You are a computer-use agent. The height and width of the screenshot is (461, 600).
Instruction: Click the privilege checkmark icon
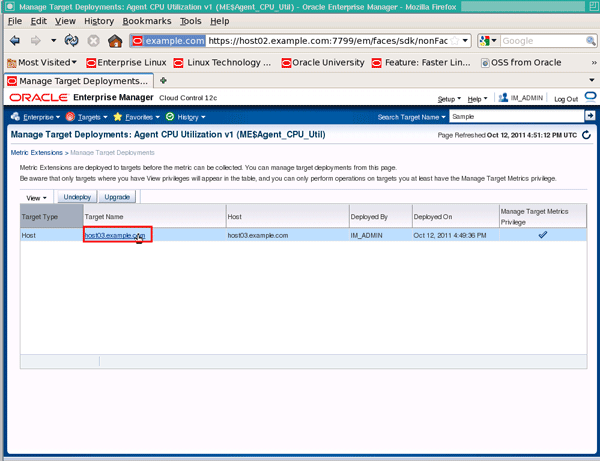coord(543,235)
